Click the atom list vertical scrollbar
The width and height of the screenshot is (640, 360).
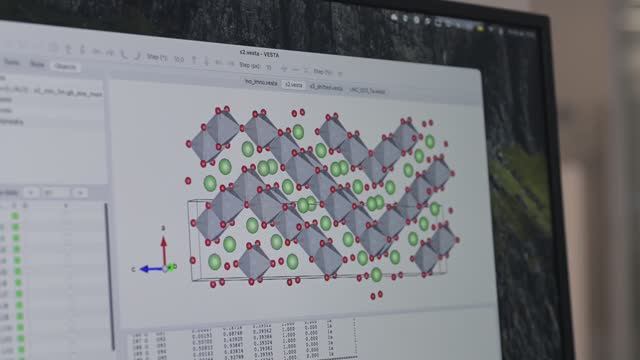[109, 276]
